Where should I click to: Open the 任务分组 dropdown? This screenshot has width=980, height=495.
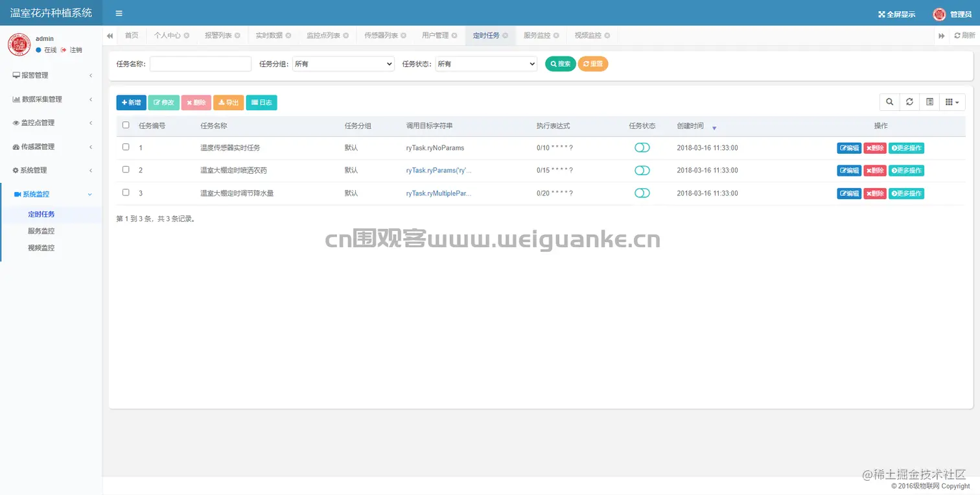(x=344, y=64)
